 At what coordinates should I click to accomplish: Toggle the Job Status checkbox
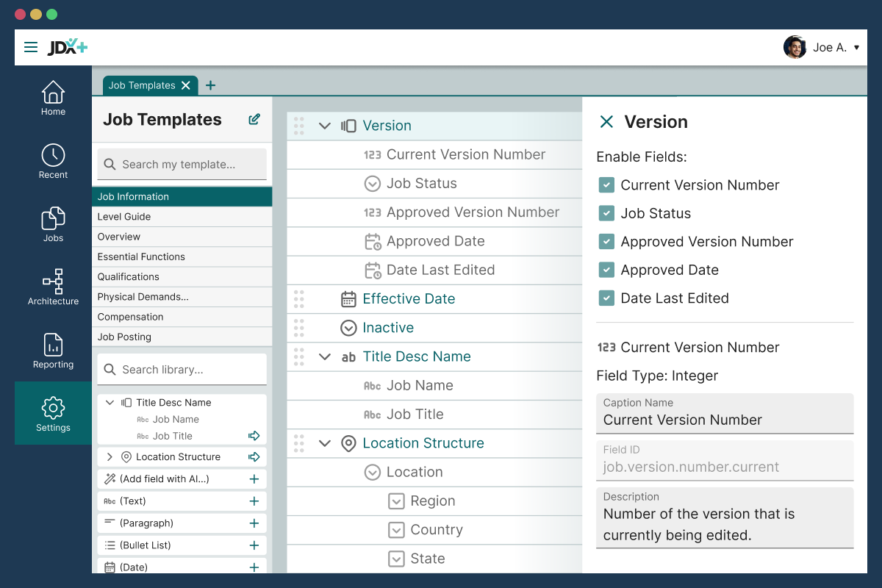606,213
